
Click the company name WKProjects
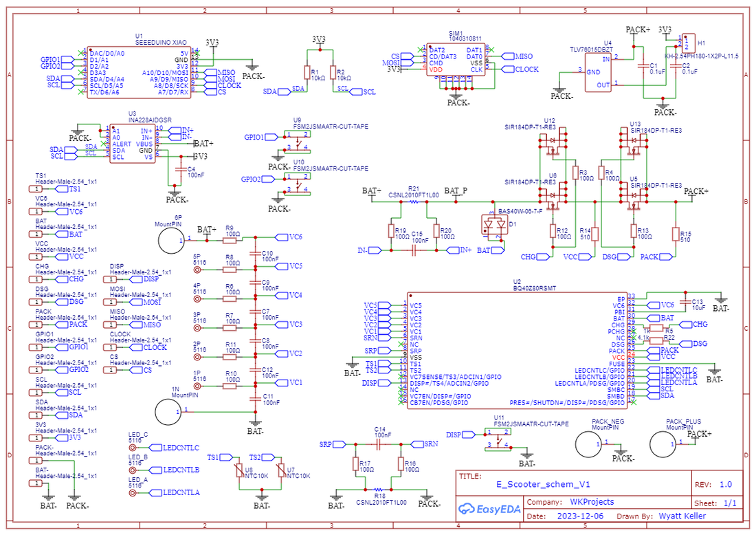tap(592, 502)
